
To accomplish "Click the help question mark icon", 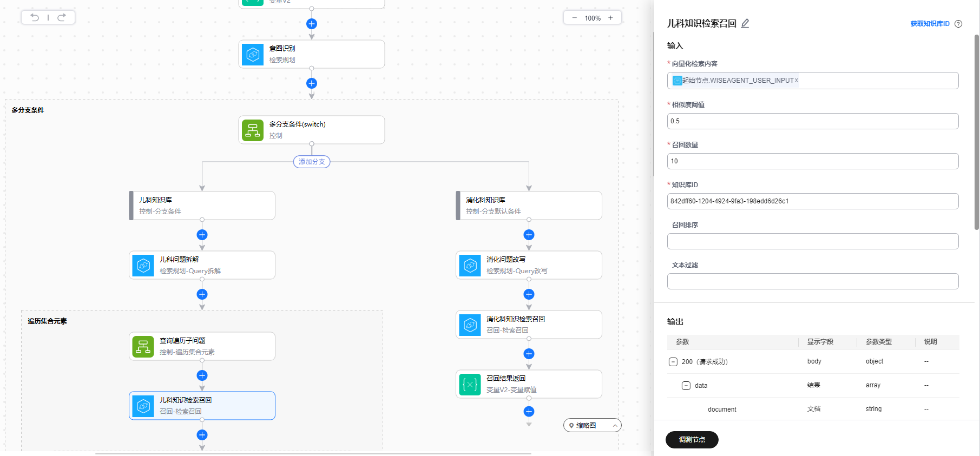I will click(958, 24).
